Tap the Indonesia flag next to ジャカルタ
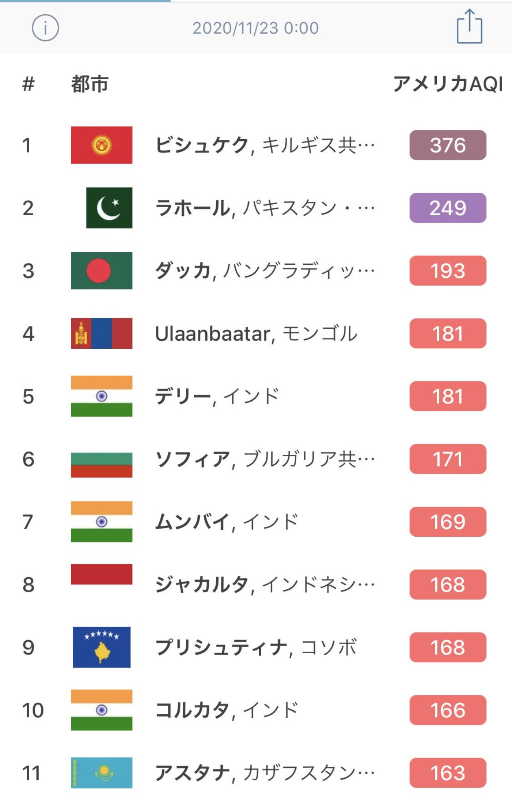This screenshot has height=812, width=512. pos(102,574)
